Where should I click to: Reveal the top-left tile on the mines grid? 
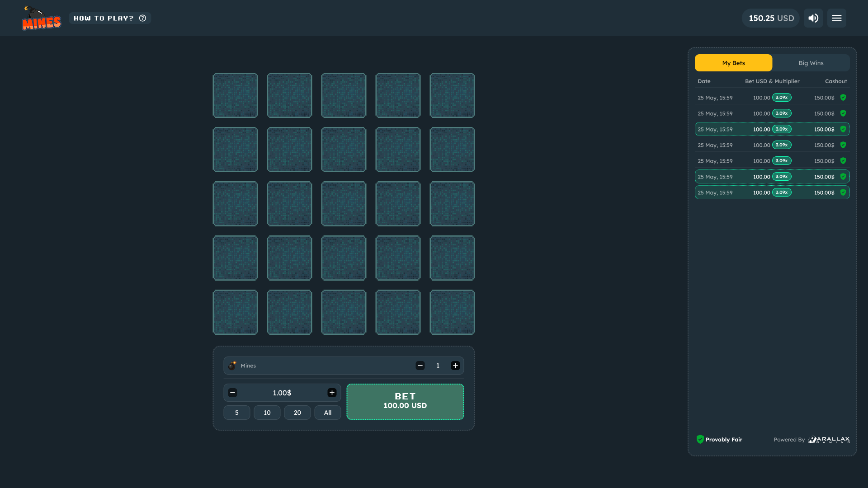point(235,95)
